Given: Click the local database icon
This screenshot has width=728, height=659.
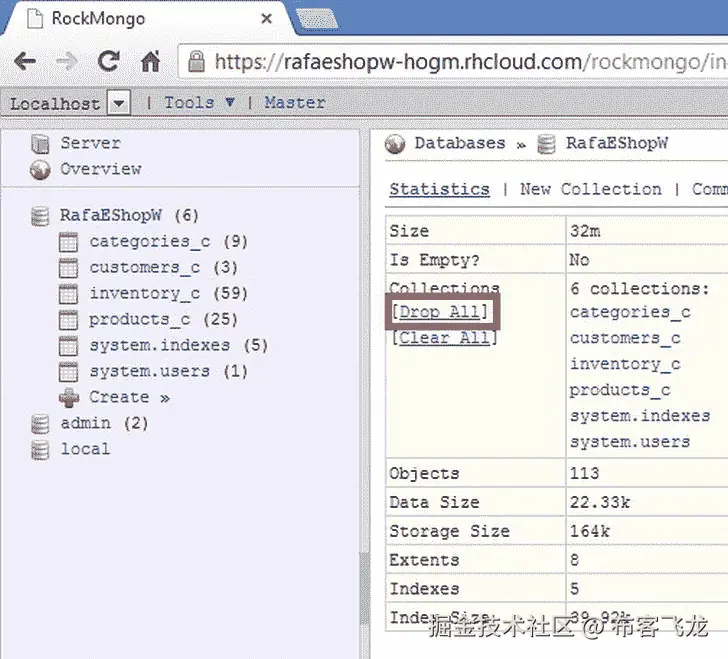Looking at the screenshot, I should 40,450.
